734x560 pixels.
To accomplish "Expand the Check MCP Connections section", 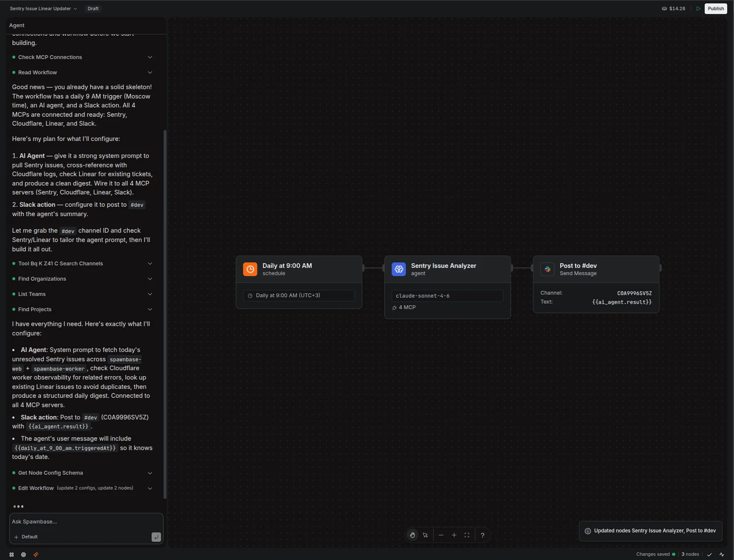I will [x=150, y=57].
